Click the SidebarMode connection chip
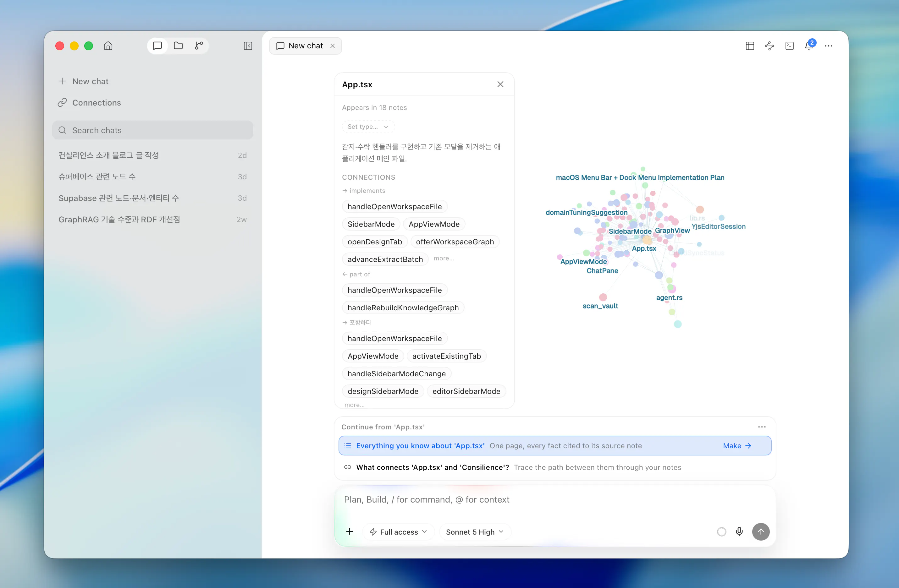 pos(371,224)
